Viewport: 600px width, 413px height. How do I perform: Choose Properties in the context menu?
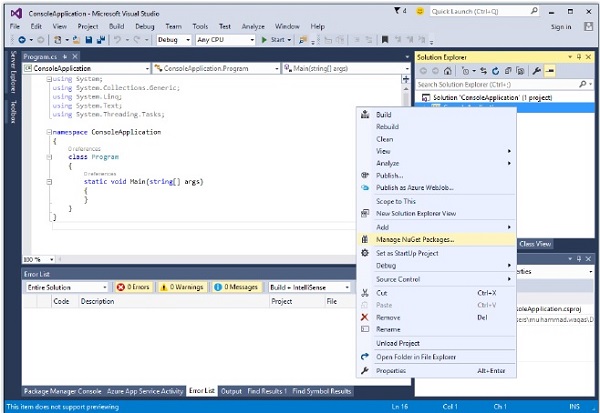pyautogui.click(x=436, y=371)
